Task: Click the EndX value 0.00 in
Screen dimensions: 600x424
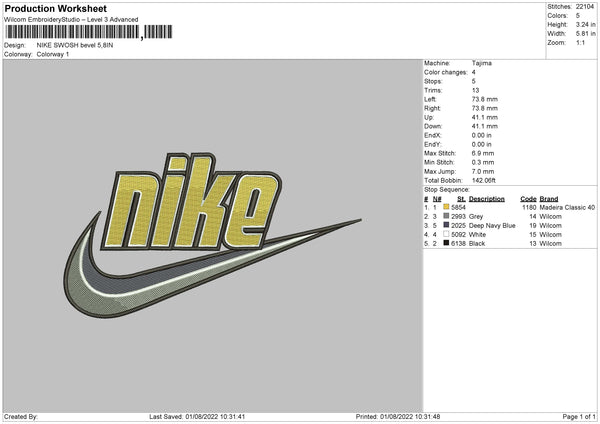Action: coord(482,135)
